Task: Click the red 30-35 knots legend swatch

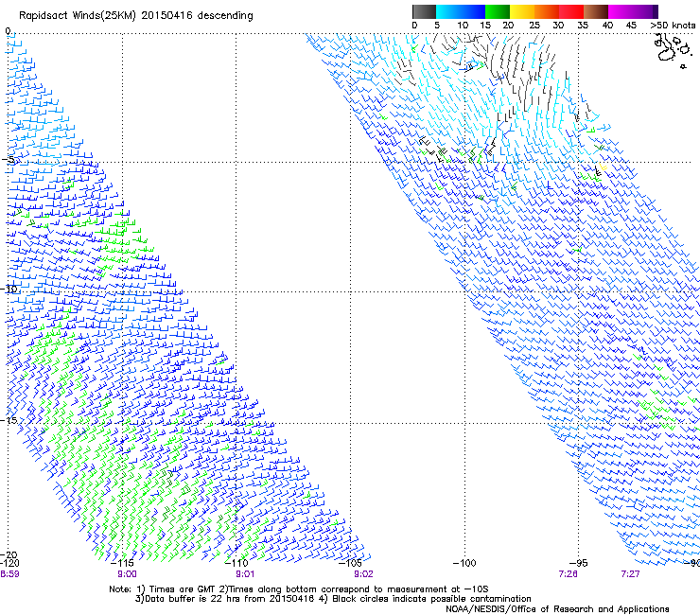Action: coord(571,11)
